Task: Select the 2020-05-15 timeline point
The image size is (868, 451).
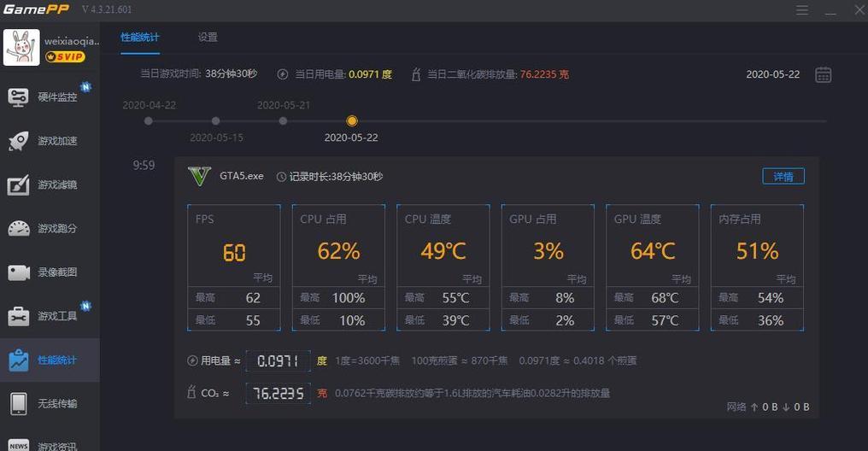Action: click(x=216, y=121)
